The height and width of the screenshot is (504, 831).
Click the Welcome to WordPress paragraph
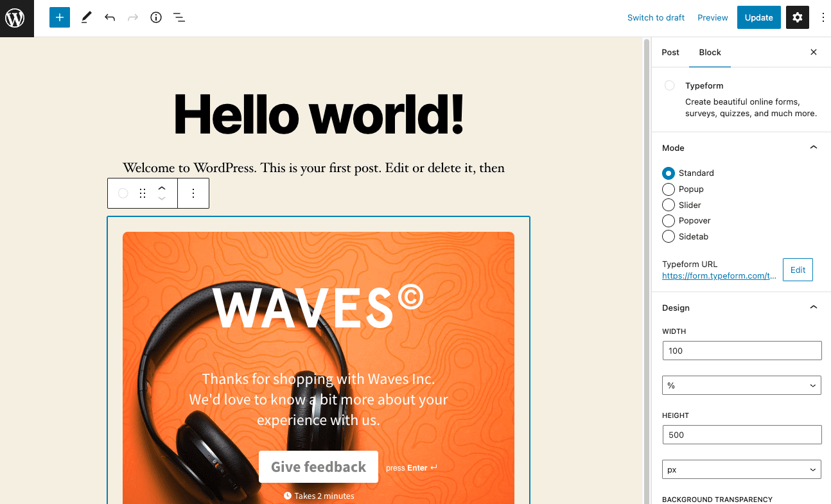point(313,168)
